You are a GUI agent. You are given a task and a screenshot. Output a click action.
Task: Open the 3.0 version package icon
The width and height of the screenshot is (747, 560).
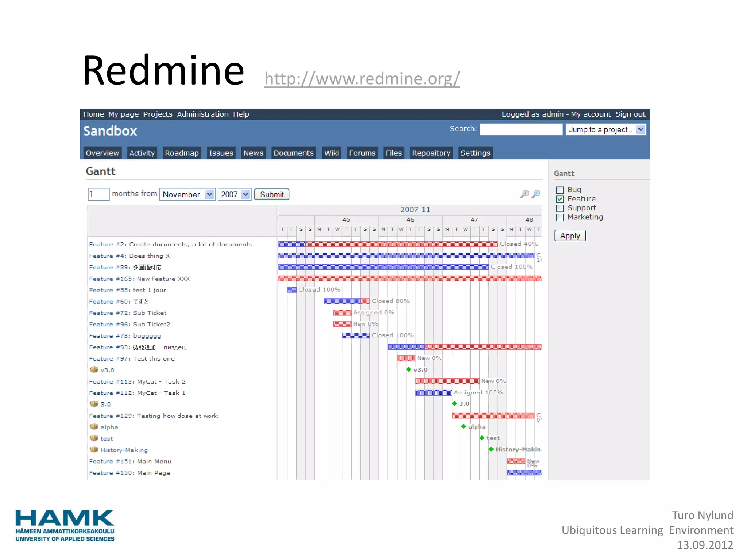point(94,404)
